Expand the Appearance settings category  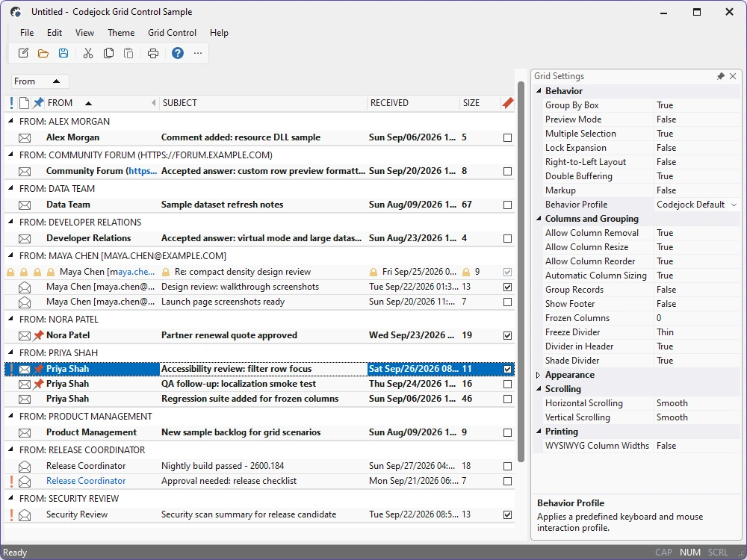point(539,376)
